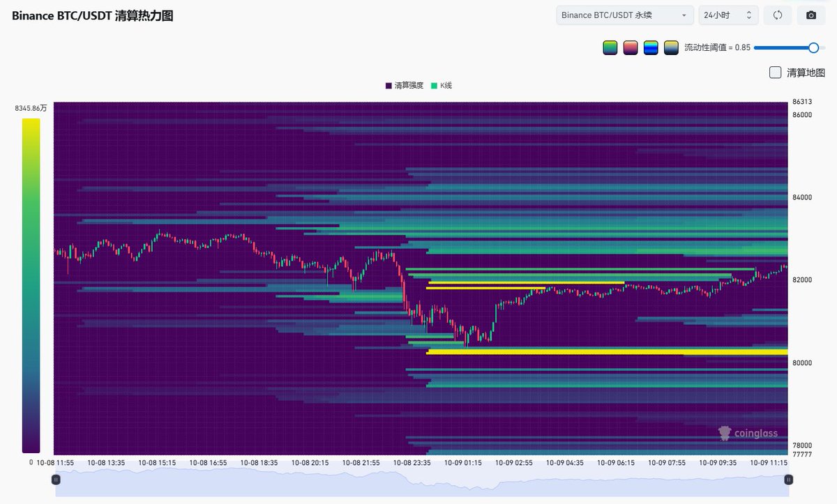Click the left handle of the zoom range bar
This screenshot has width=837, height=504.
click(56, 480)
